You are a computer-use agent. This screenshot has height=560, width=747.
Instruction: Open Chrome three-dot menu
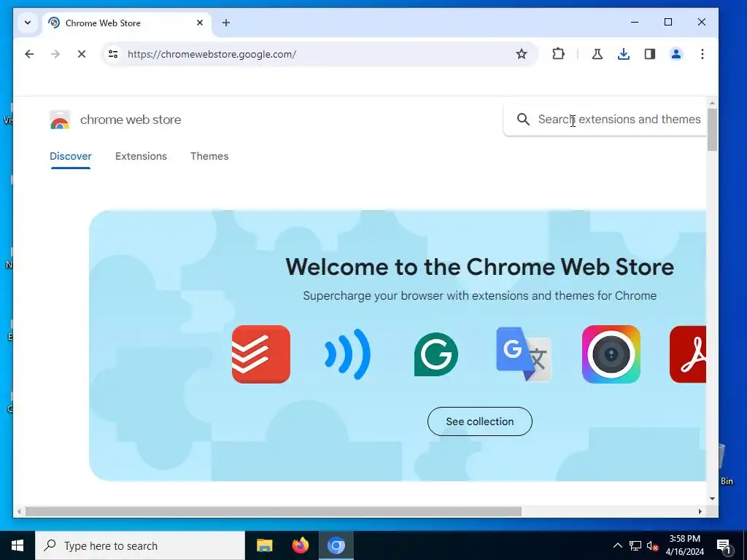(x=703, y=54)
